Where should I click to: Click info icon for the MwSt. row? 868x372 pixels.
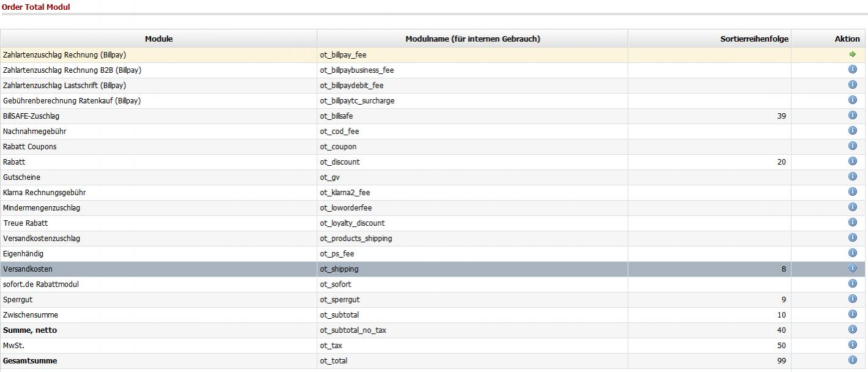852,345
